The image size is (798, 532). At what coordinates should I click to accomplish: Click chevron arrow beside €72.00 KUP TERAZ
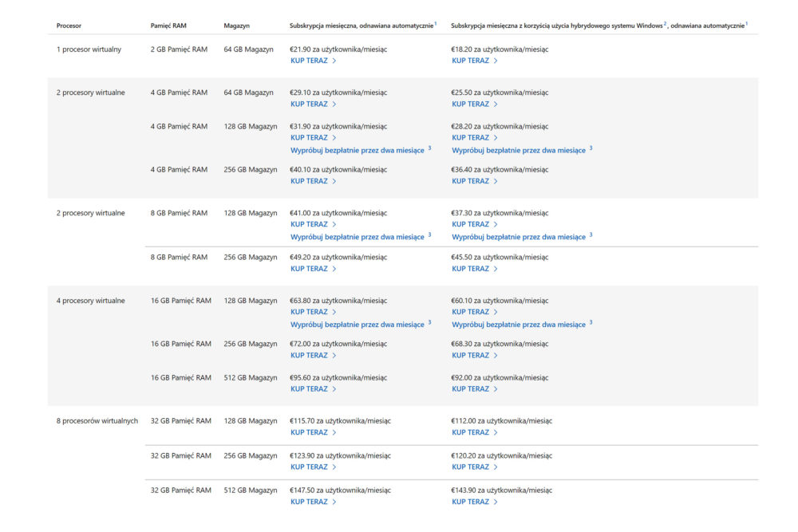coord(334,355)
